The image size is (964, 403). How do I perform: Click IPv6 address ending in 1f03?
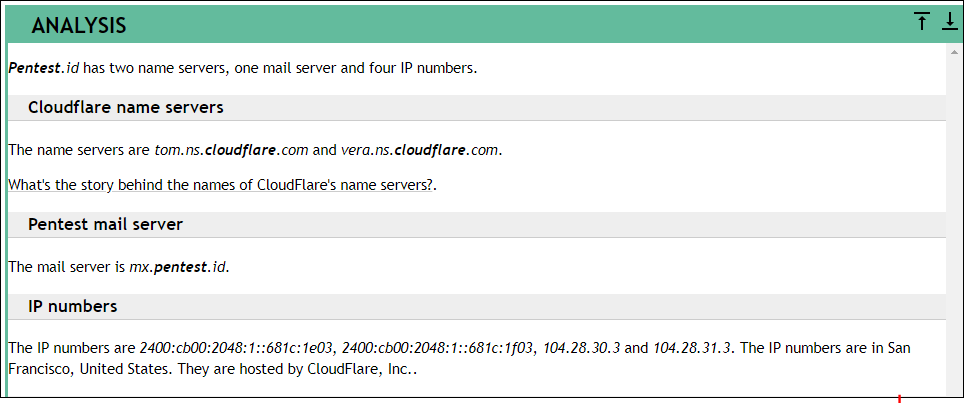click(439, 348)
